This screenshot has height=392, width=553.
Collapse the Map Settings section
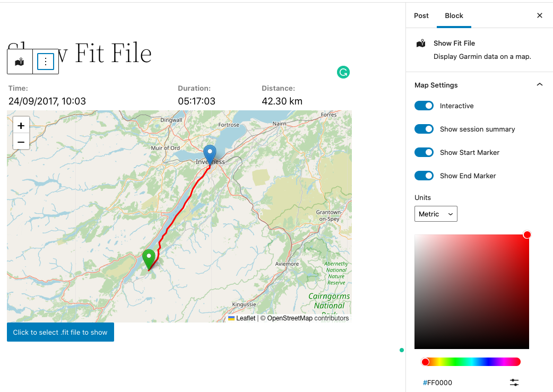[540, 84]
